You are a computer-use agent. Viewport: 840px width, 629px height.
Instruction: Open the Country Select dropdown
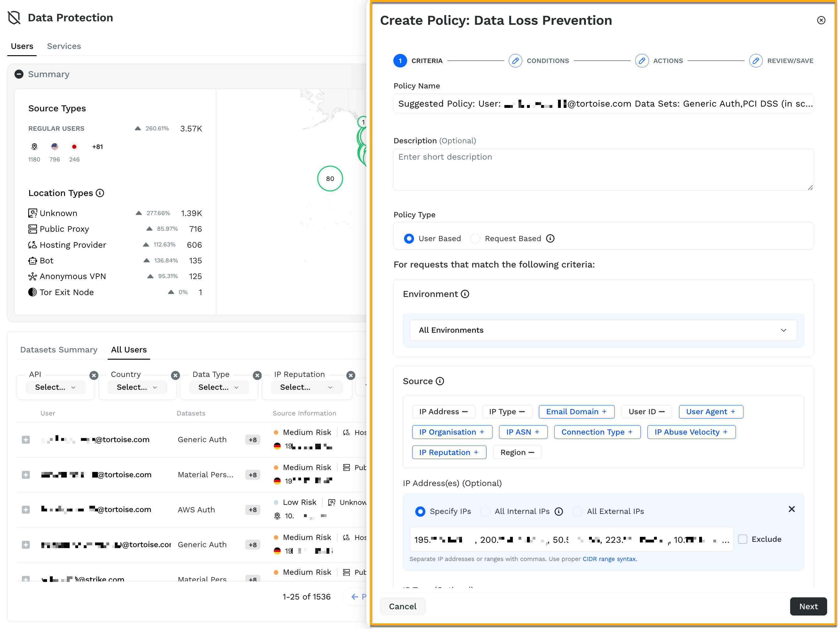[x=137, y=387]
